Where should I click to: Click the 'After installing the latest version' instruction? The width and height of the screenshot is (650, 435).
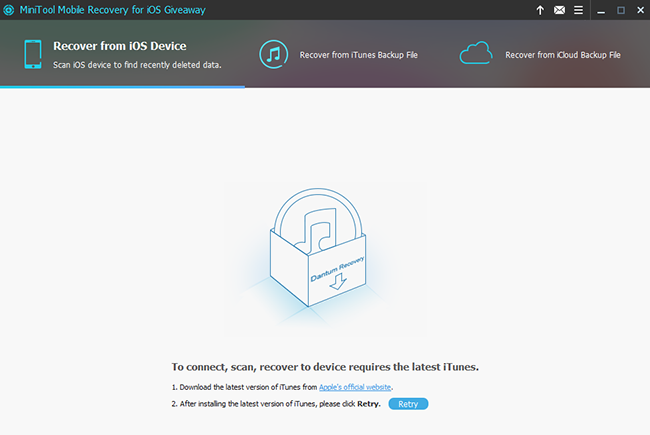[x=276, y=404]
